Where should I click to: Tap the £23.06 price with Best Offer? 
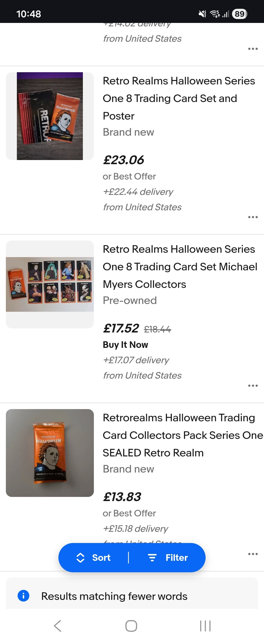pyautogui.click(x=123, y=160)
